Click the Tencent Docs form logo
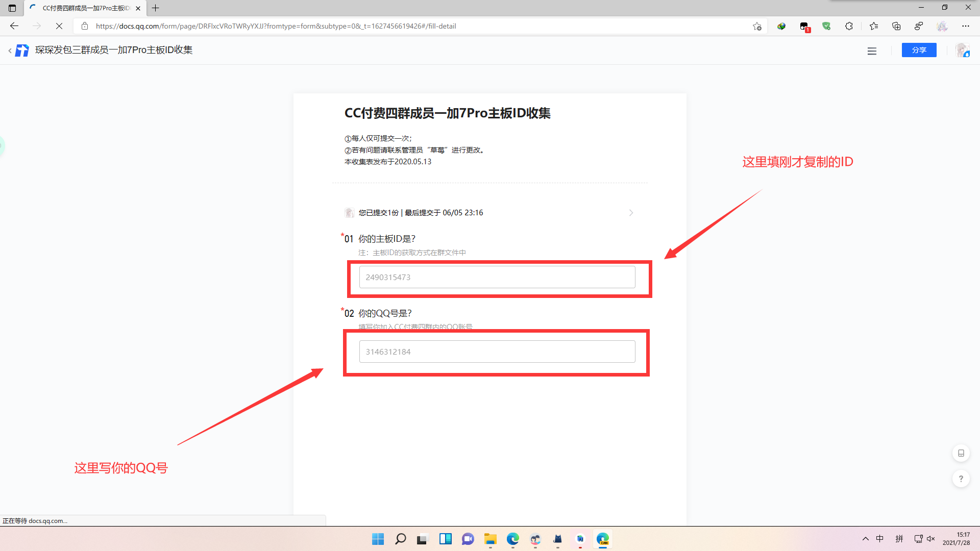This screenshot has height=551, width=980. [x=22, y=51]
